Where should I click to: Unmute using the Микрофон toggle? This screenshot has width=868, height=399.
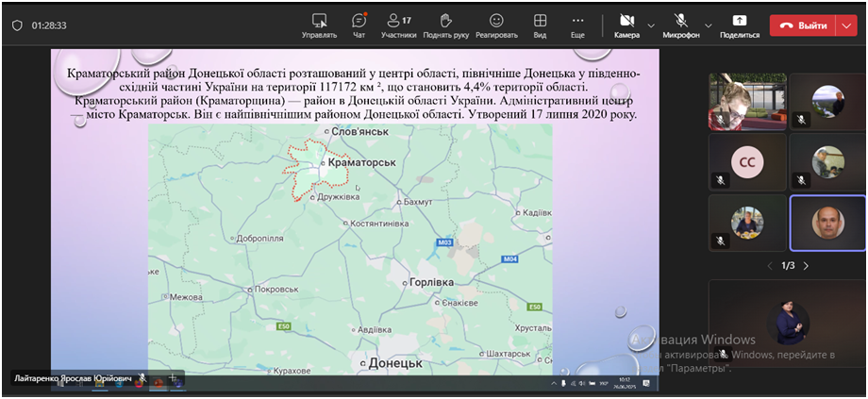click(x=680, y=25)
